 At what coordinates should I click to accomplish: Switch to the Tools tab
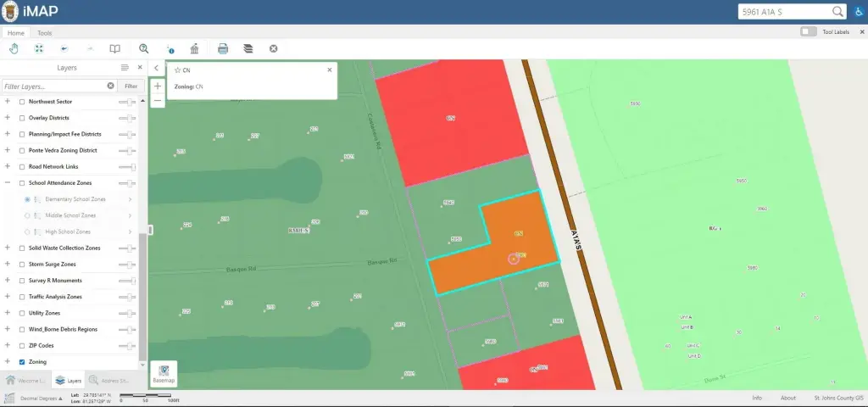(44, 33)
